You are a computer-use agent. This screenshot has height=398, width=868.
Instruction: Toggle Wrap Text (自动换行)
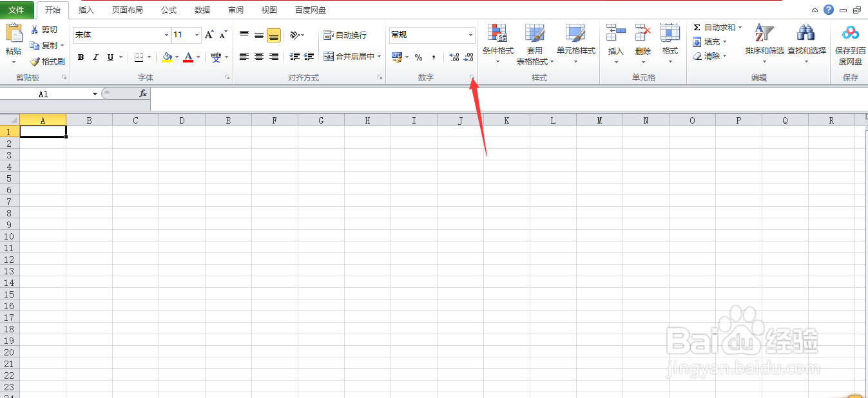[345, 35]
